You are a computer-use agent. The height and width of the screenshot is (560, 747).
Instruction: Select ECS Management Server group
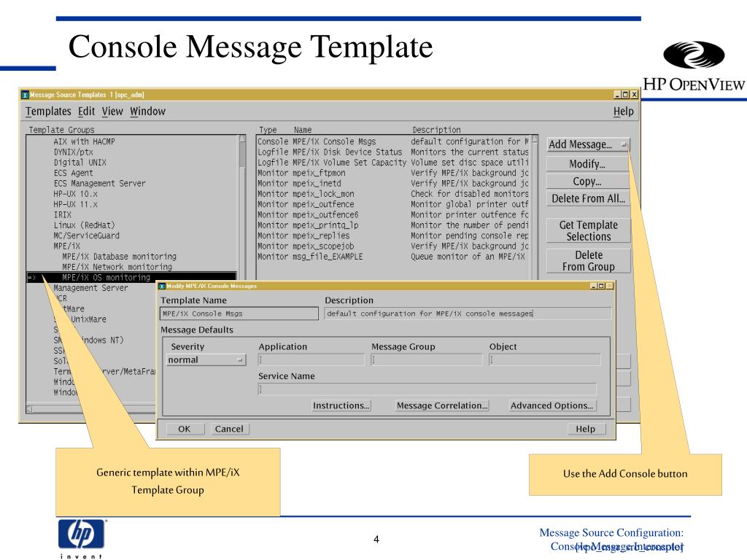coord(99,183)
